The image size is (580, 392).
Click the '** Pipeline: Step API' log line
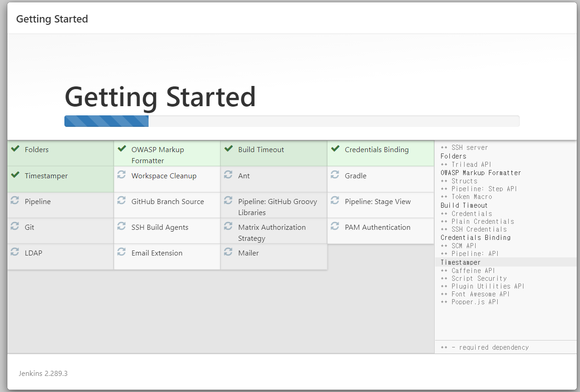click(x=479, y=189)
